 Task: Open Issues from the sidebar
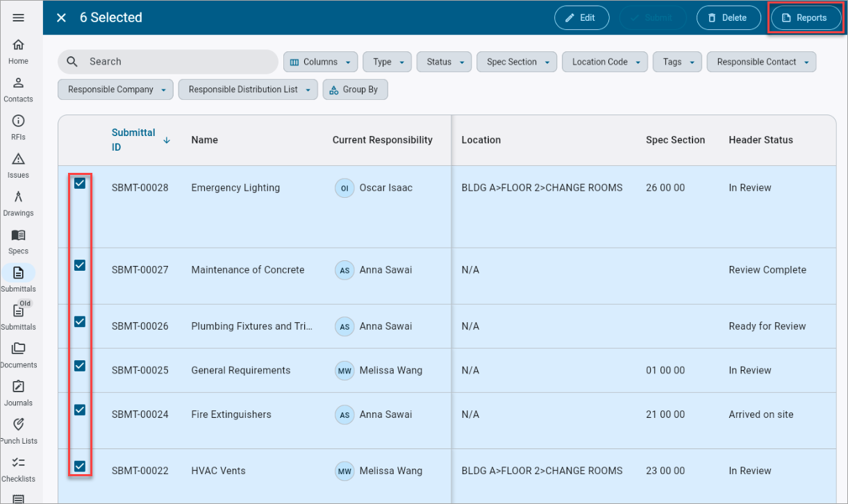coord(19,166)
